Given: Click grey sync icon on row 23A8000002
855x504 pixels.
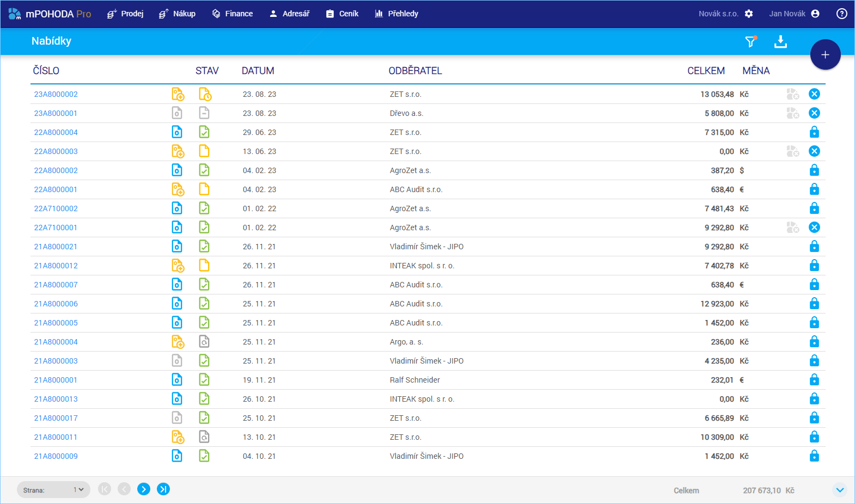Looking at the screenshot, I should tap(793, 94).
